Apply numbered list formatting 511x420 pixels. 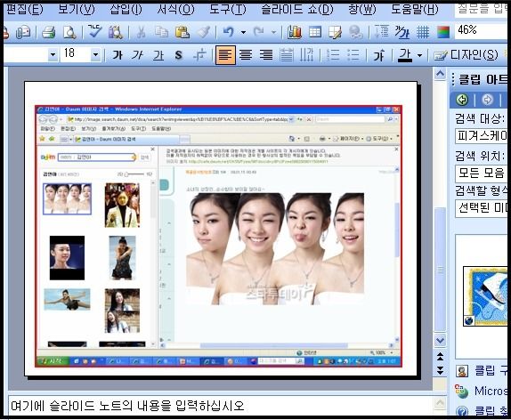333,55
